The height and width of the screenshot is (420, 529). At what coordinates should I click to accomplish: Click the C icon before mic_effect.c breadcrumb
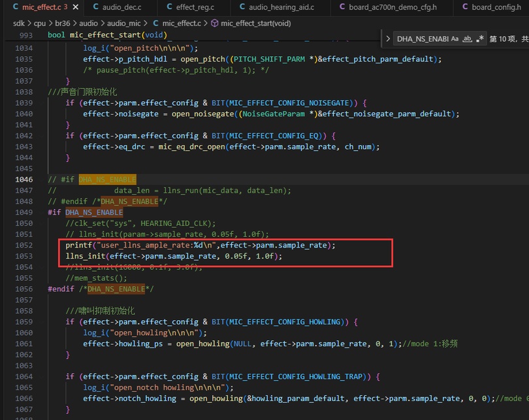pos(155,24)
